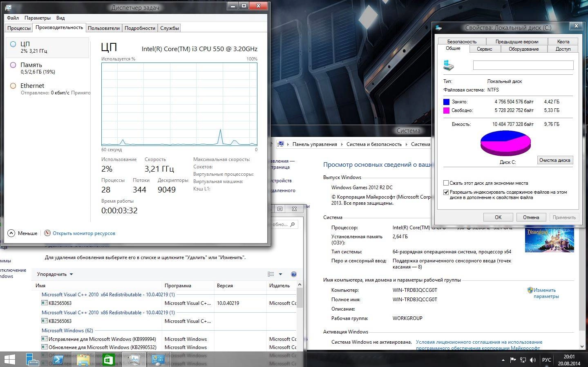The image size is (588, 367).
Task: Open the Windows Store taskbar icon
Action: tap(108, 360)
